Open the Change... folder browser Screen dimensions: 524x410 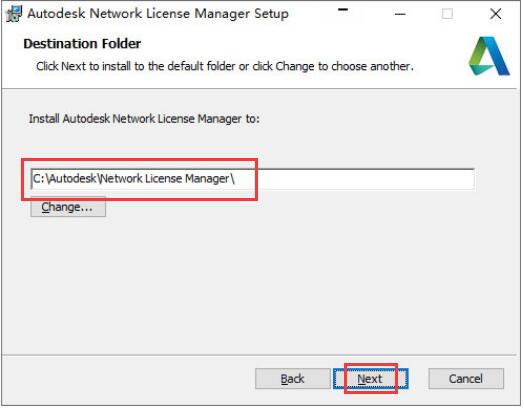click(69, 208)
